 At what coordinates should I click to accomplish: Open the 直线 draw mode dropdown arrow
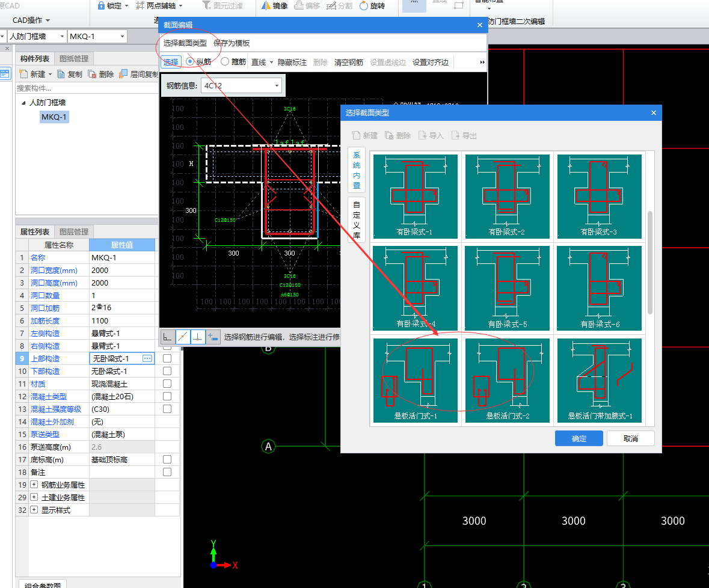tap(271, 63)
